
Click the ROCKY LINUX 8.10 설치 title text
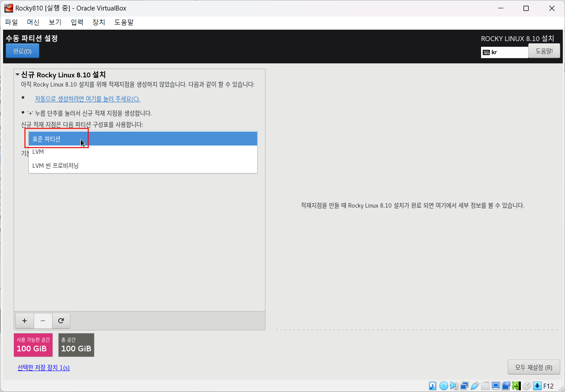(517, 38)
